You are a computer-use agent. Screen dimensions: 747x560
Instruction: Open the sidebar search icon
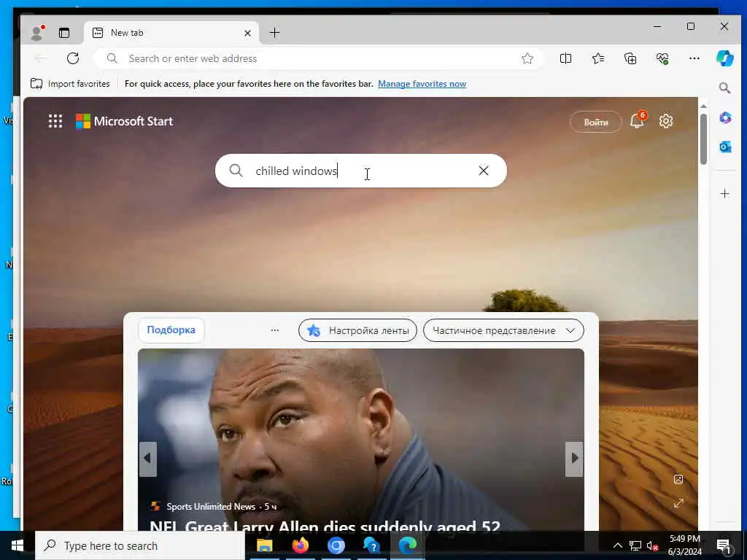(724, 88)
